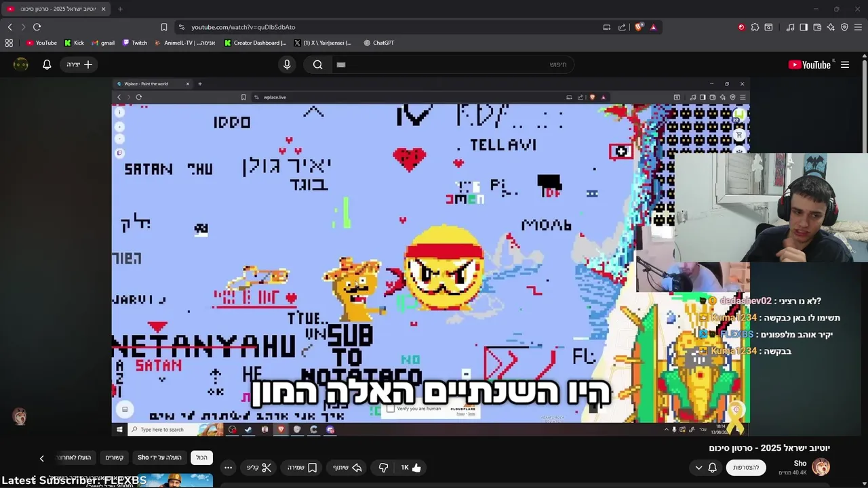Open the Kick bookmark
Screen dimensions: 868x488
(x=74, y=43)
